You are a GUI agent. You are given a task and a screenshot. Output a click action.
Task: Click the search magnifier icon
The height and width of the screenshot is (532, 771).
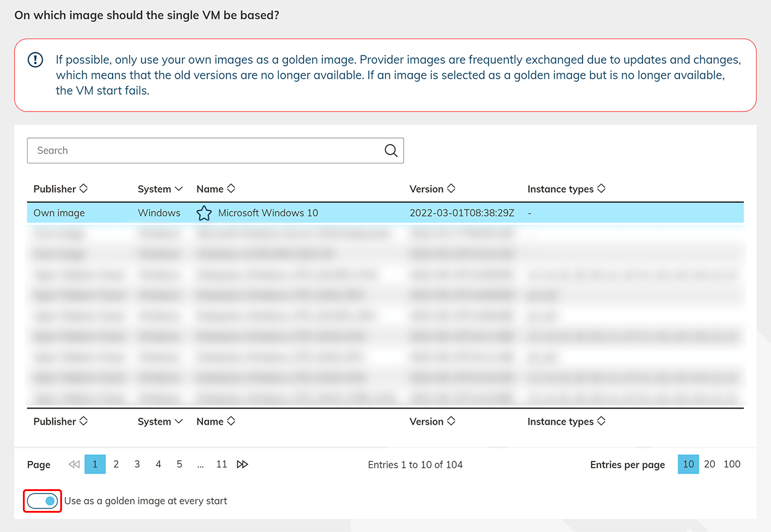click(x=391, y=151)
